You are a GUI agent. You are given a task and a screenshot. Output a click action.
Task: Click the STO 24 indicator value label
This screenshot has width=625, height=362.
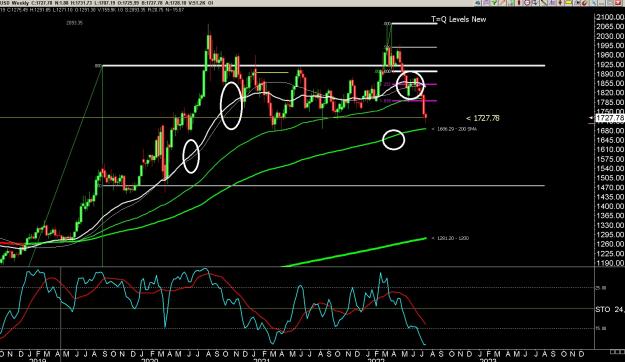[609, 309]
